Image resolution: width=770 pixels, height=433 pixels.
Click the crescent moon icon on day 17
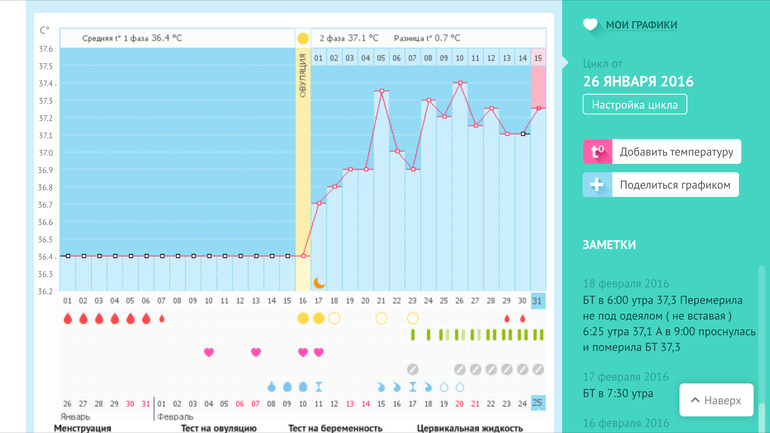point(319,283)
